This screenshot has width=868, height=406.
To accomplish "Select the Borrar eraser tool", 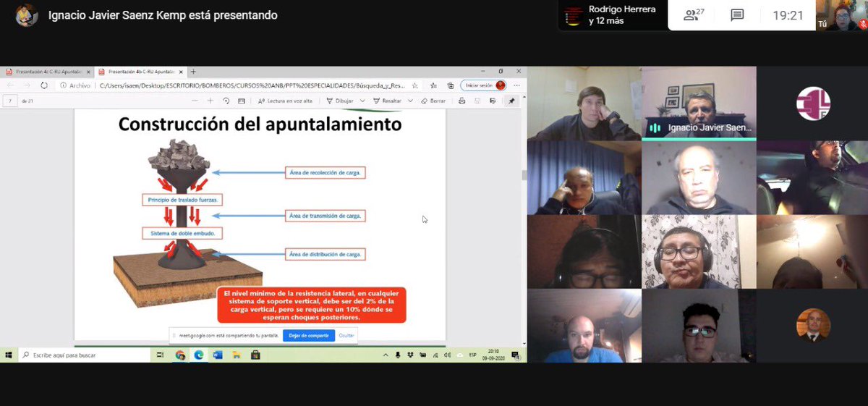I will [433, 101].
